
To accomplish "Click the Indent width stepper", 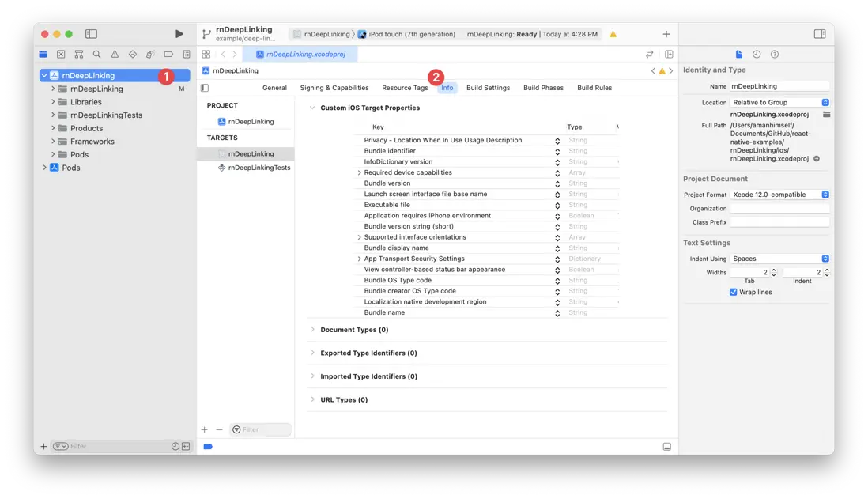I will click(827, 273).
